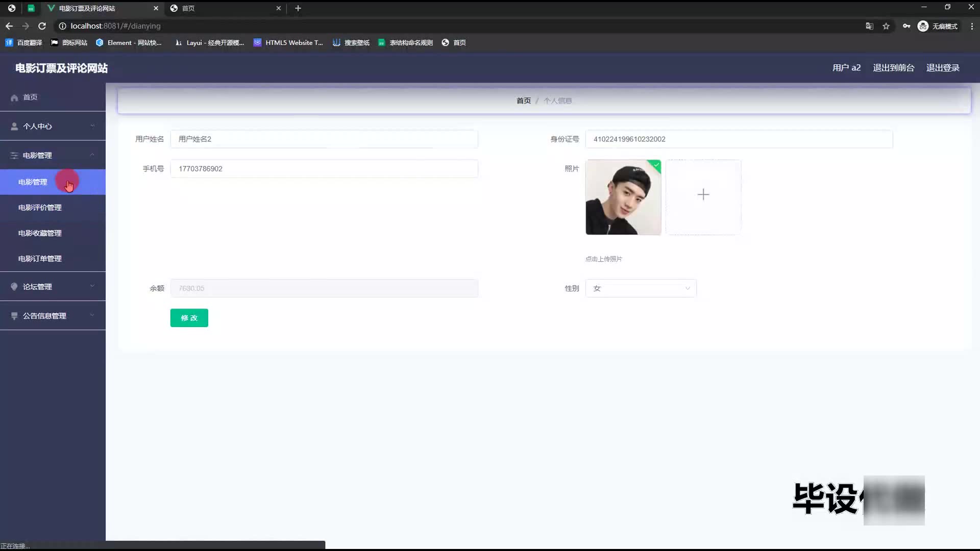The width and height of the screenshot is (980, 551).
Task: Switch to the second browser tab 首页
Action: pos(226,8)
